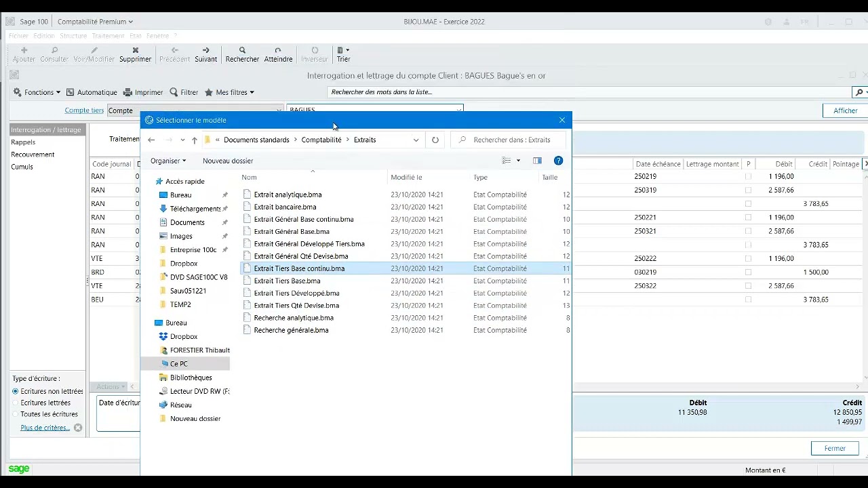This screenshot has height=488, width=868.
Task: Expand the address path dropdown
Action: click(416, 140)
